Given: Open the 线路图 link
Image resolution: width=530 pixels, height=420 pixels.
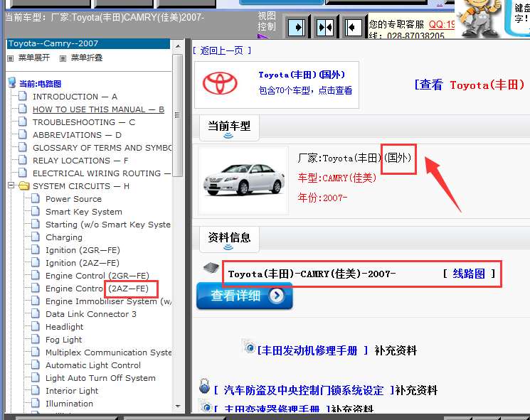Looking at the screenshot, I should pyautogui.click(x=469, y=274).
